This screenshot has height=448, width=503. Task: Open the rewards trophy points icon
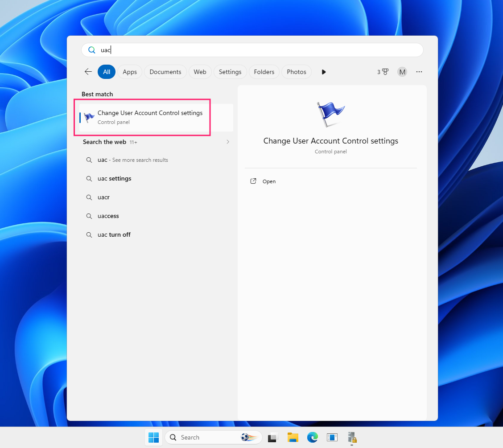point(383,72)
